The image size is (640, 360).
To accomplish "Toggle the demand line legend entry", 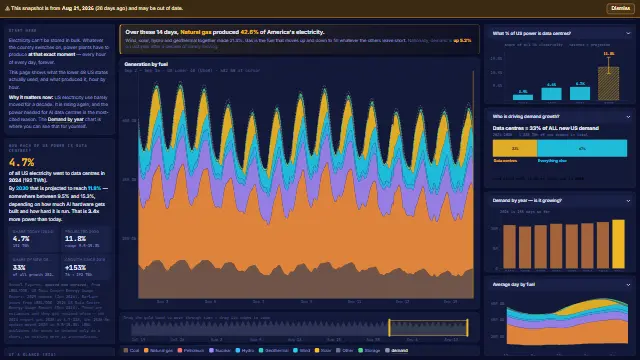I will pyautogui.click(x=396, y=350).
